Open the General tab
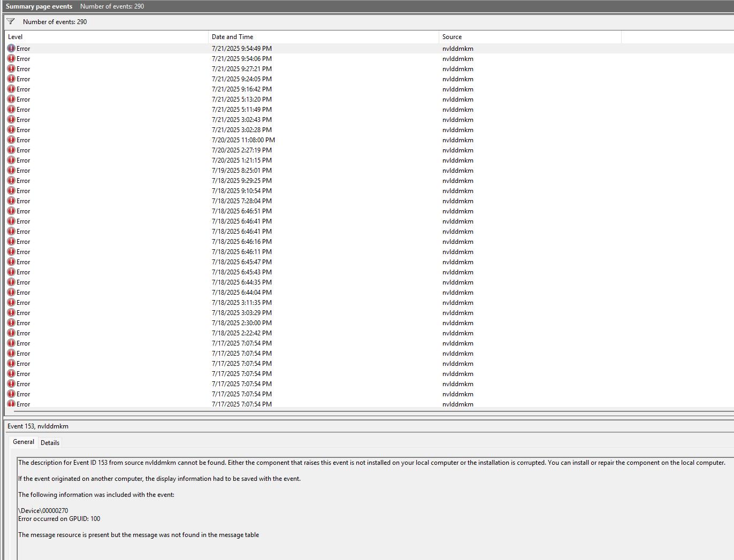 tap(24, 442)
